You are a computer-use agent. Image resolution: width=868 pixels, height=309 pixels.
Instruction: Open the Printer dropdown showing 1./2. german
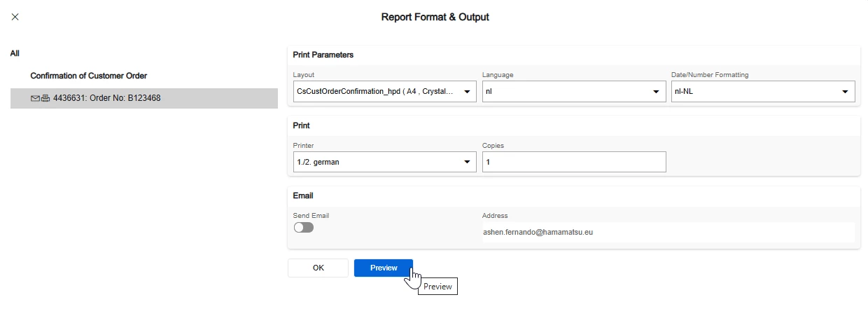tap(385, 162)
